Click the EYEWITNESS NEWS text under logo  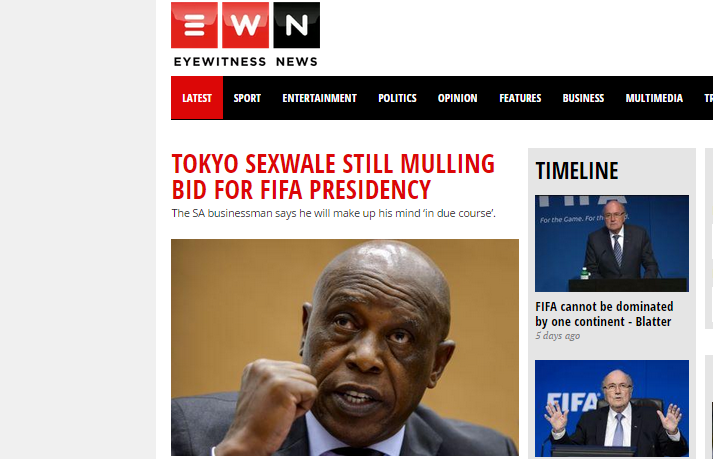pos(246,61)
